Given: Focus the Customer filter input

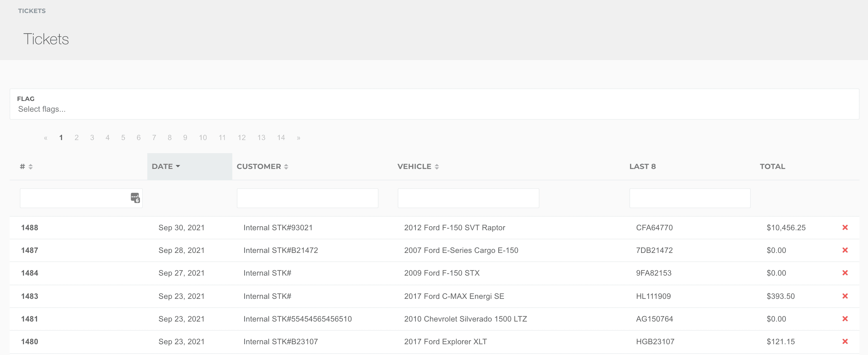Looking at the screenshot, I should click(x=307, y=198).
